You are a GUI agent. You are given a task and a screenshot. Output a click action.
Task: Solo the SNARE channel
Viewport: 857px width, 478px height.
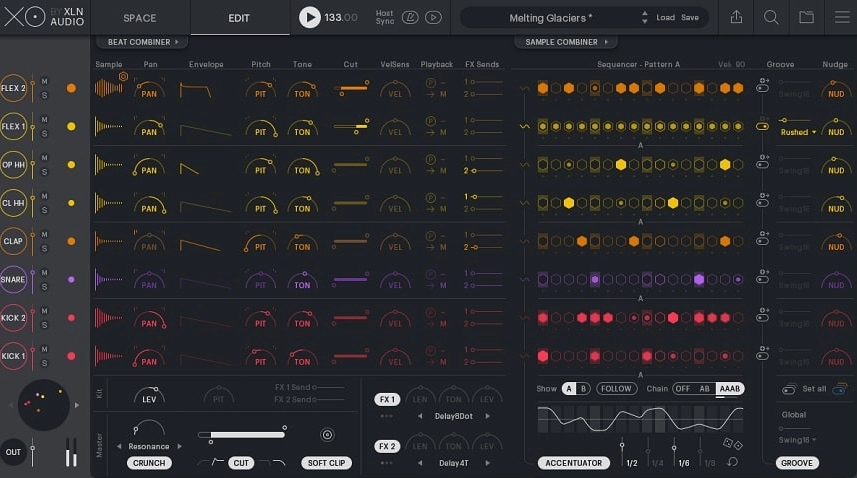pos(44,287)
